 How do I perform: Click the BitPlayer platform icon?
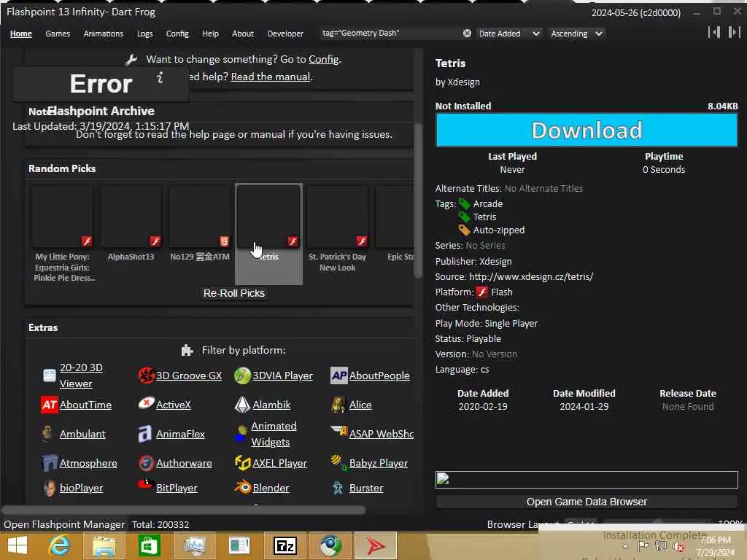[x=145, y=484]
